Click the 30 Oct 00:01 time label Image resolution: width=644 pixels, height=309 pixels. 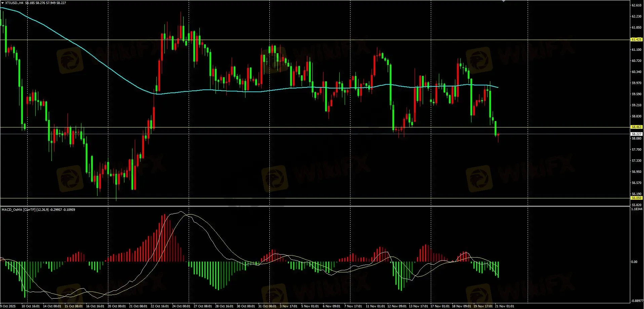(x=246, y=306)
